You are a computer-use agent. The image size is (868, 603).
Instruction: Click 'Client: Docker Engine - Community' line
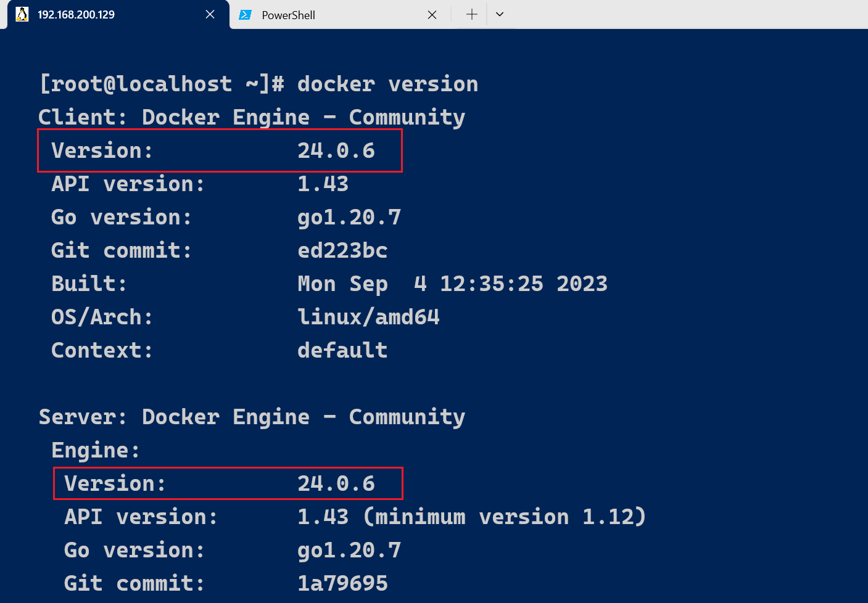click(252, 117)
